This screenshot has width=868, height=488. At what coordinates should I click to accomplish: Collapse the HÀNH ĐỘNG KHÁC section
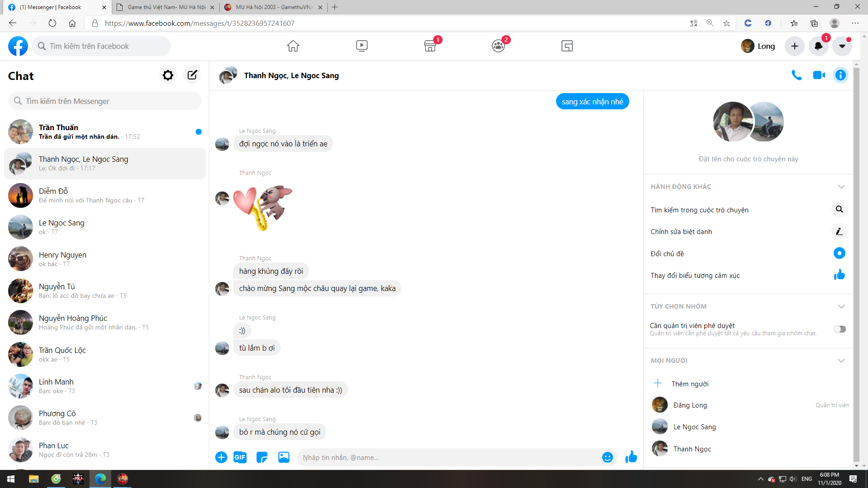click(841, 186)
